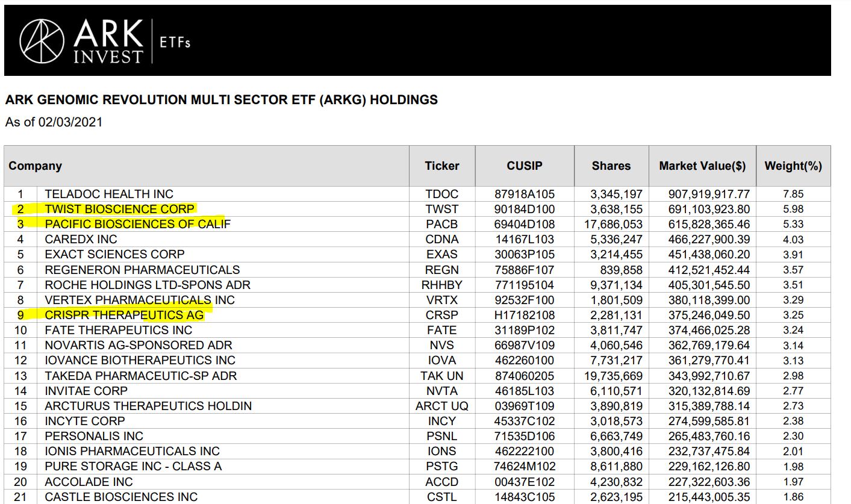Click the Weight(%) column header
Screen dimensions: 851x504
coord(793,166)
